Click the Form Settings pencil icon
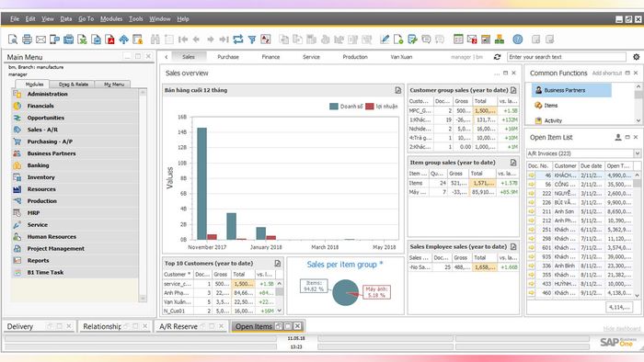The width and height of the screenshot is (644, 362). point(385,40)
